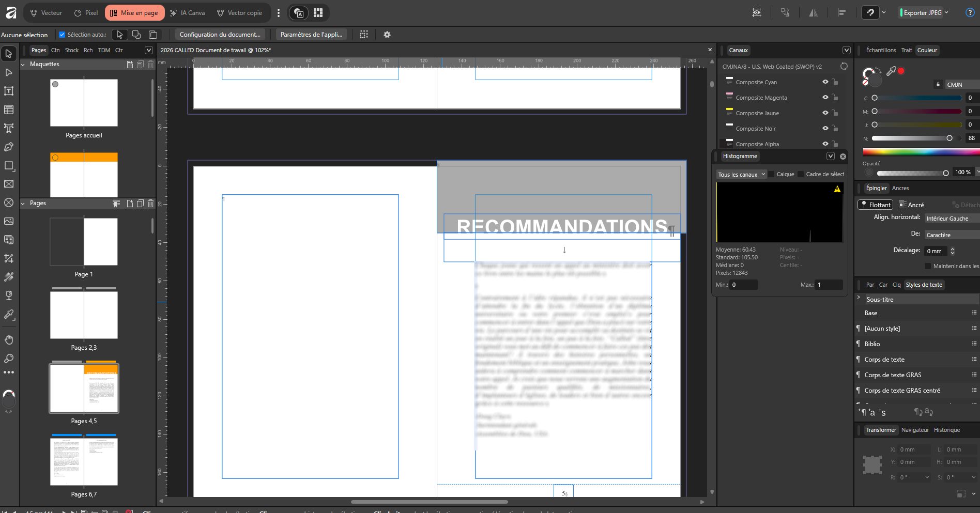Click the add master page icon in Maquettes

[130, 65]
